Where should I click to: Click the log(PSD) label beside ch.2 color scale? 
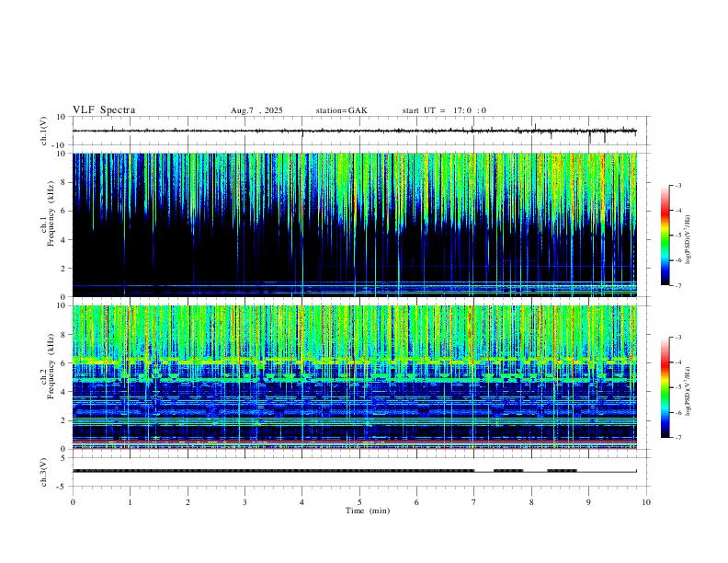688,391
